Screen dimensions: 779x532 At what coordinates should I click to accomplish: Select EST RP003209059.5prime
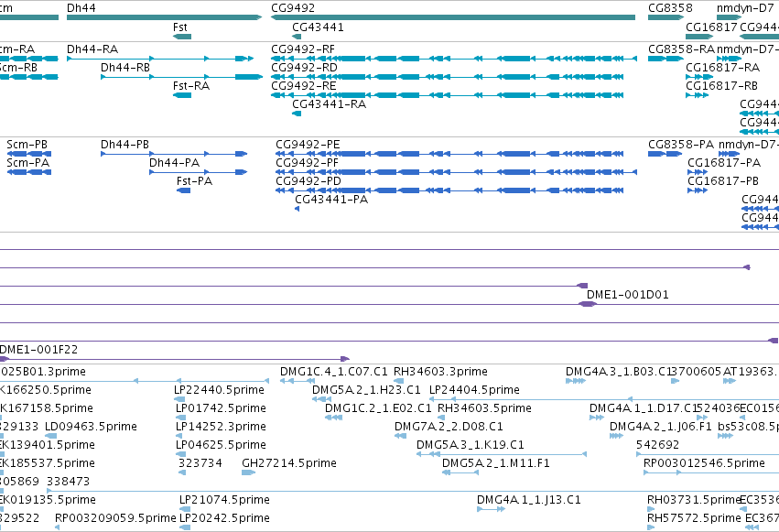point(57,527)
